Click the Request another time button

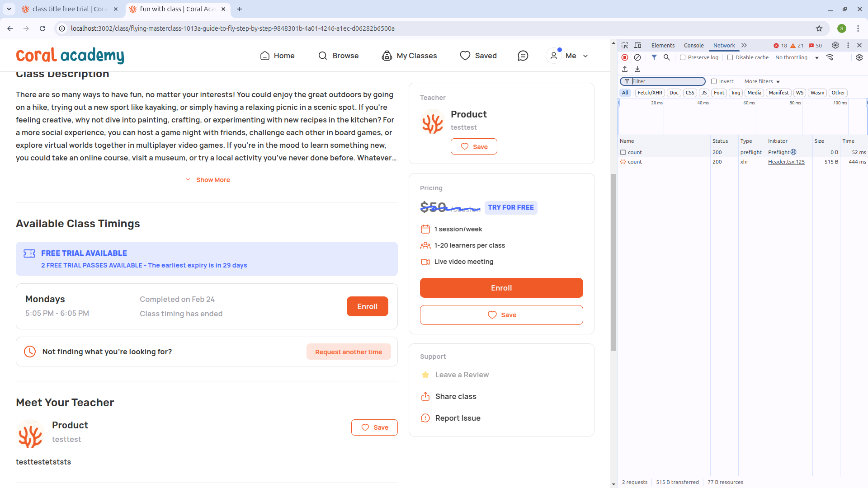click(x=348, y=352)
